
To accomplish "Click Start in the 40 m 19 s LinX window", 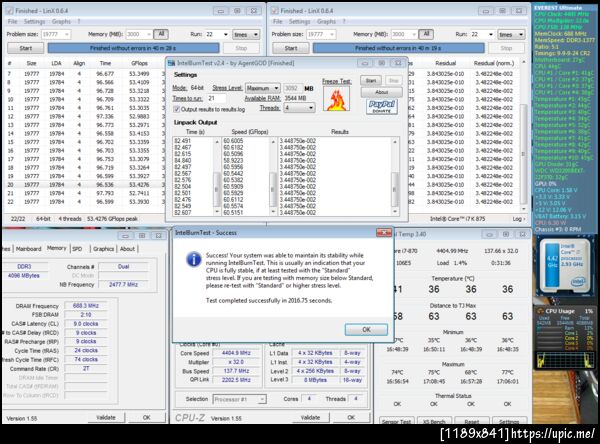I will 291,48.
